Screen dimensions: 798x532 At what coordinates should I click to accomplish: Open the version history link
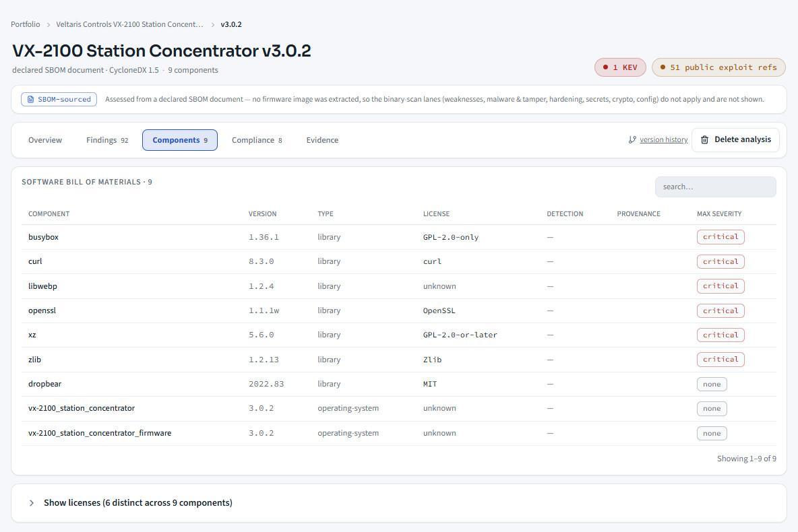point(664,140)
